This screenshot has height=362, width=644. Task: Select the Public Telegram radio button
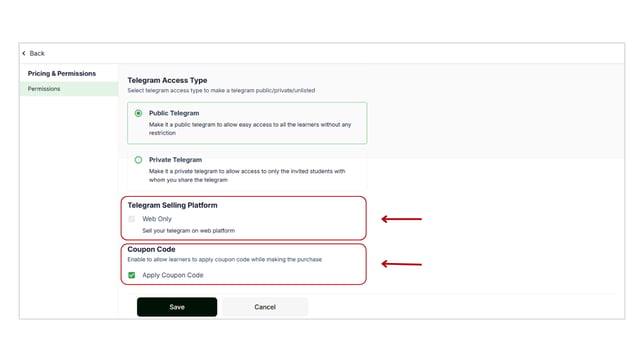(138, 113)
